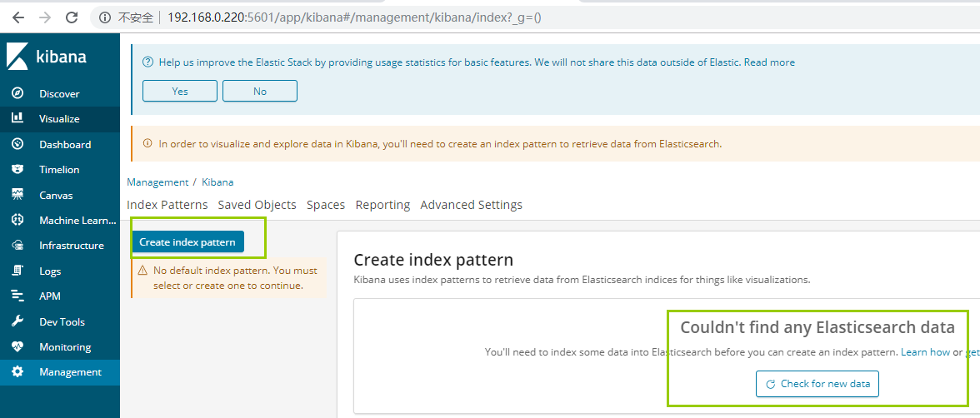Viewport: 980px width, 418px height.
Task: Click the site info icon in address bar
Action: tap(106, 17)
